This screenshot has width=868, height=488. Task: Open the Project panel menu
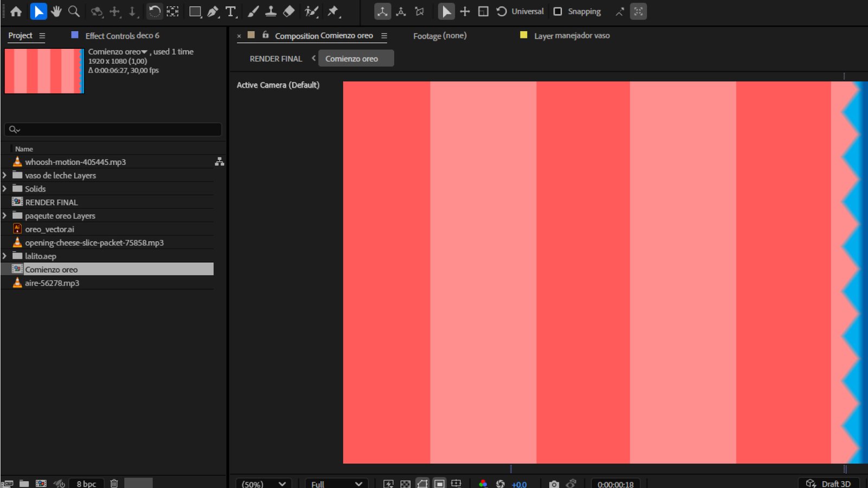pyautogui.click(x=42, y=36)
